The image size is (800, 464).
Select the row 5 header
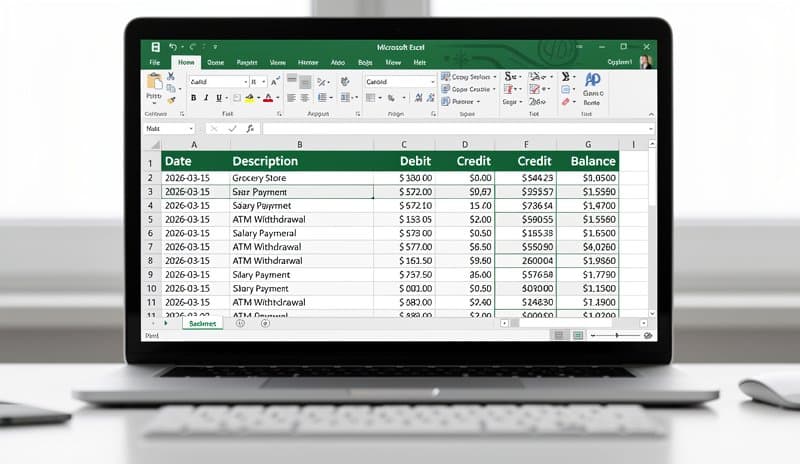click(x=151, y=219)
